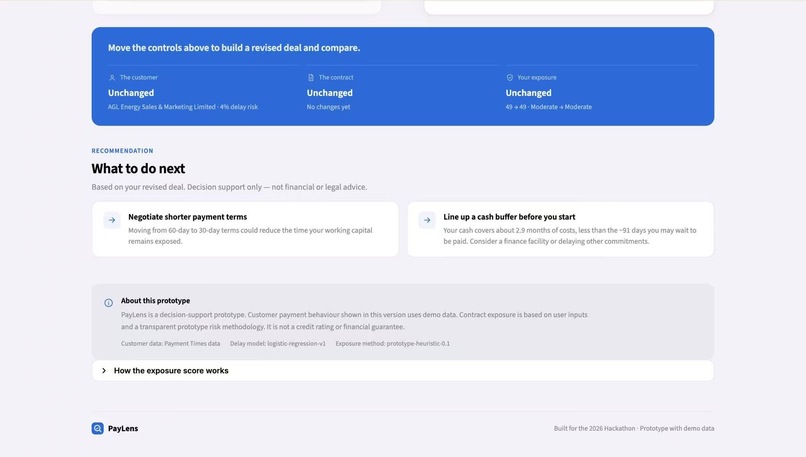
Task: Click 'The customer' label in blue banner
Action: (x=139, y=78)
